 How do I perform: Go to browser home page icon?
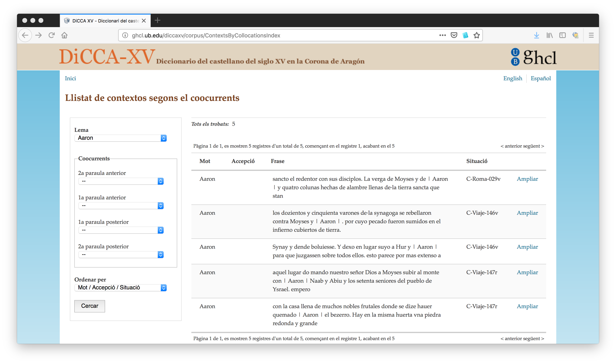point(64,35)
